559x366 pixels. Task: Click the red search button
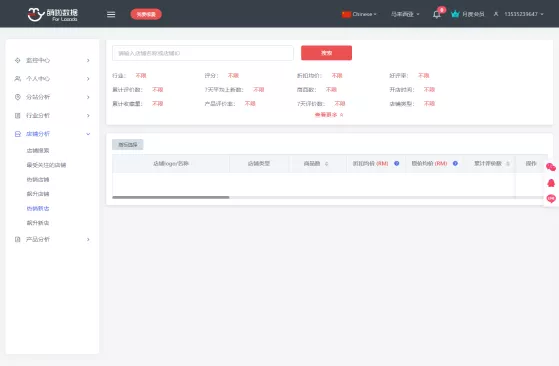tap(326, 53)
